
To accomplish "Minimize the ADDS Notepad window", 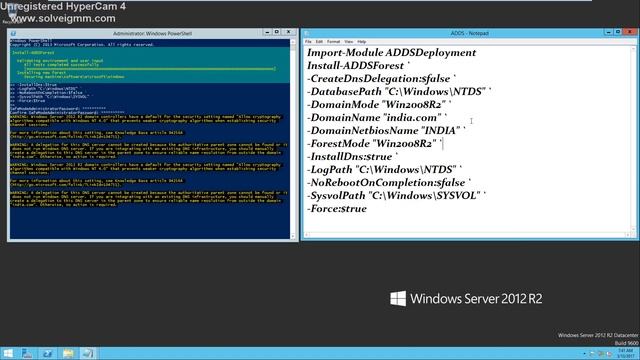I will pos(608,32).
